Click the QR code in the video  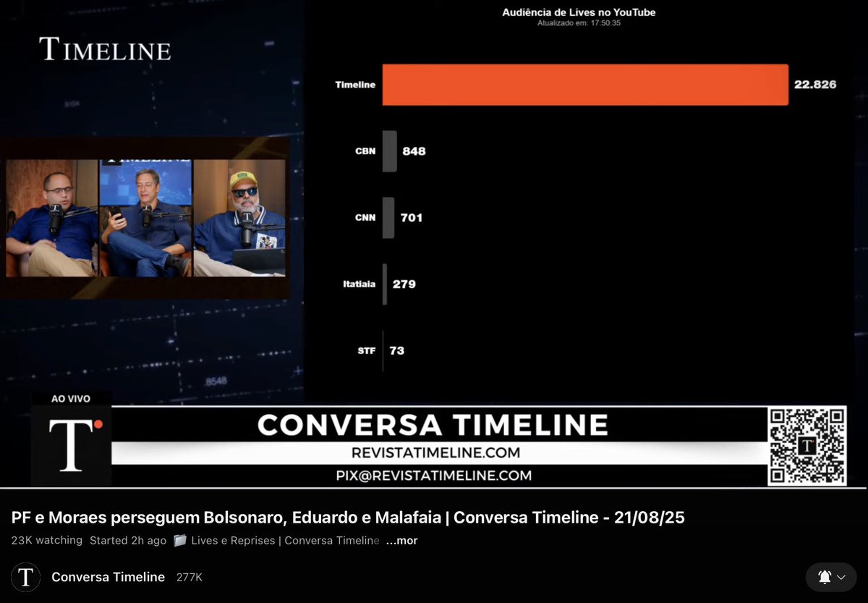807,446
